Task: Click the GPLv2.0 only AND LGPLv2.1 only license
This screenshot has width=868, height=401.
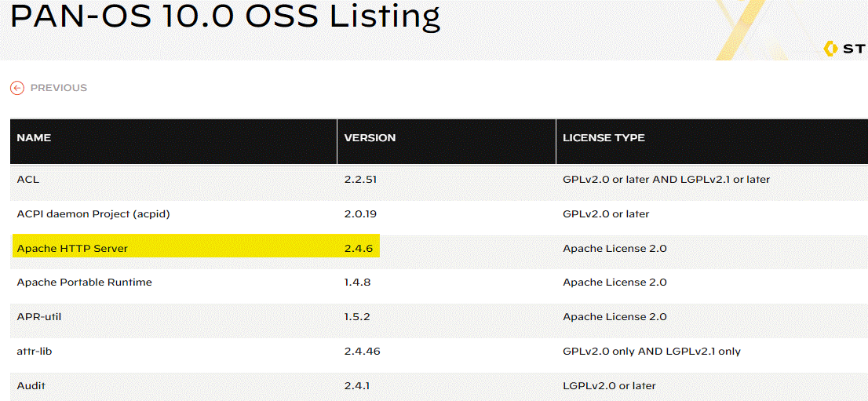Action: [x=651, y=352]
